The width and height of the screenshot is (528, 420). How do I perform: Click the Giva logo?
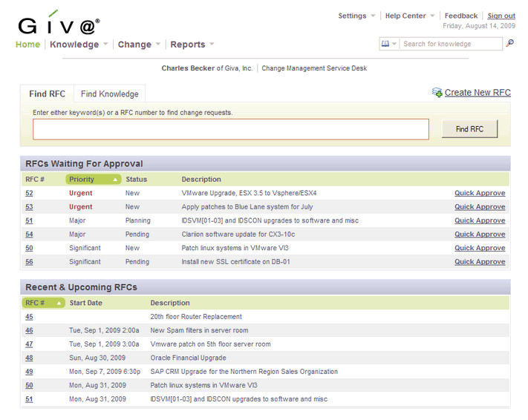[x=59, y=22]
